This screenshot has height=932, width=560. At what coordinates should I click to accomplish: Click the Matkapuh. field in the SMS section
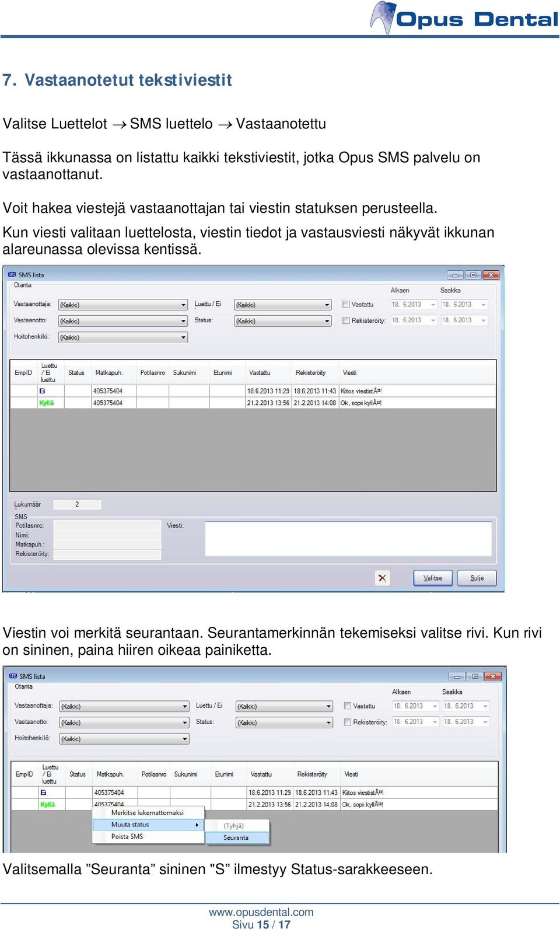pos(107,544)
